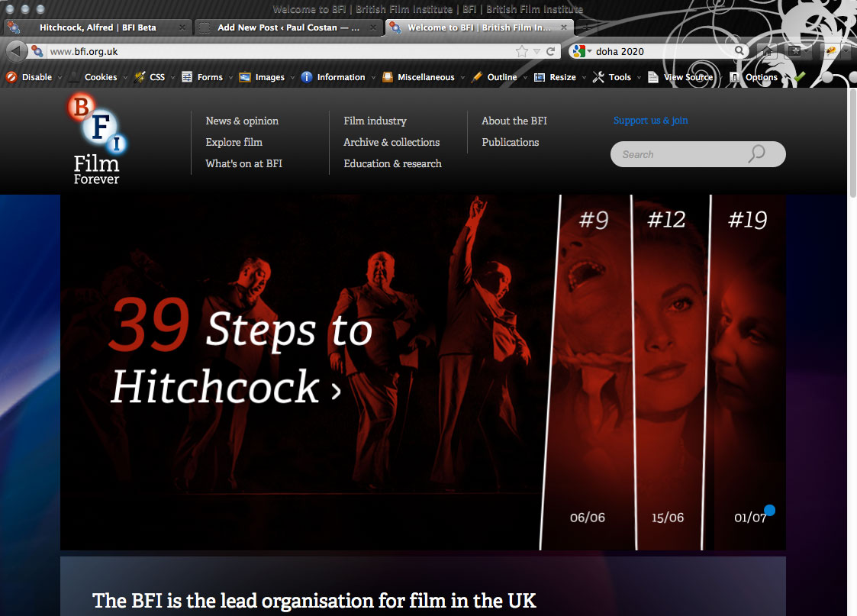Click the green checkmark status icon
This screenshot has width=857, height=616.
[799, 77]
